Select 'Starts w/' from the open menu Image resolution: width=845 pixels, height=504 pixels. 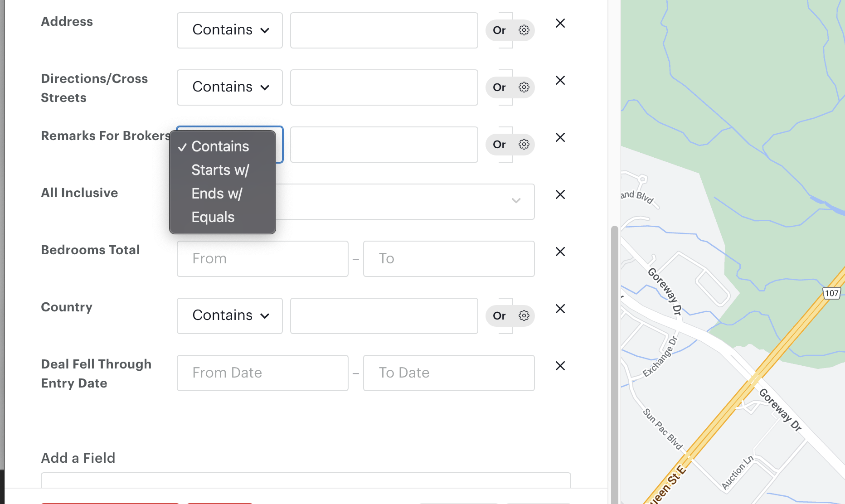pyautogui.click(x=220, y=170)
